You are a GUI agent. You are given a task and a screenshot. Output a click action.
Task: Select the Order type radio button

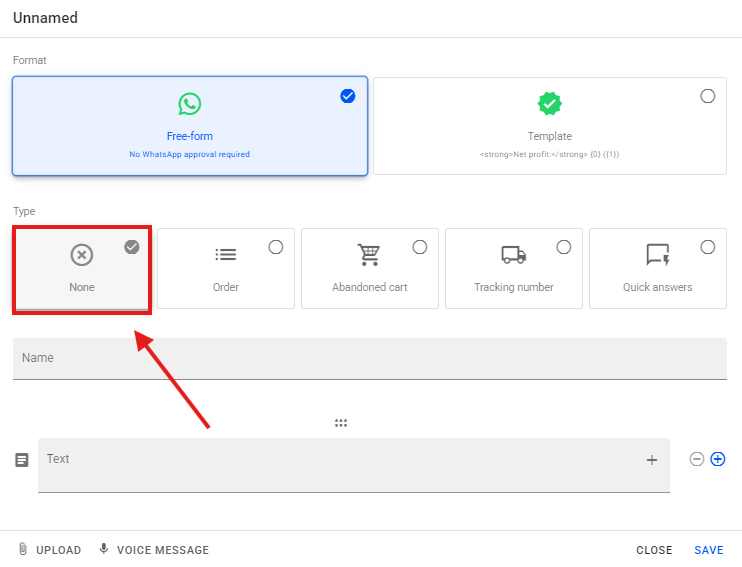point(276,247)
